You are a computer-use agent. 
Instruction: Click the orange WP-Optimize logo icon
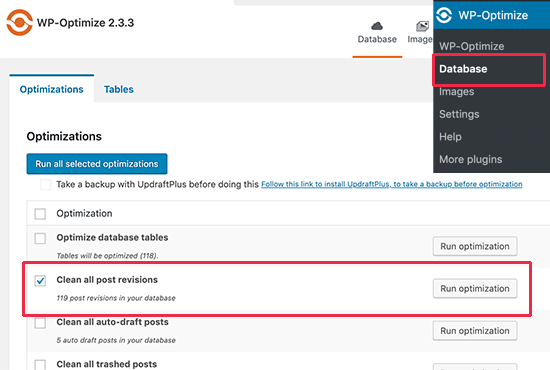tap(20, 22)
